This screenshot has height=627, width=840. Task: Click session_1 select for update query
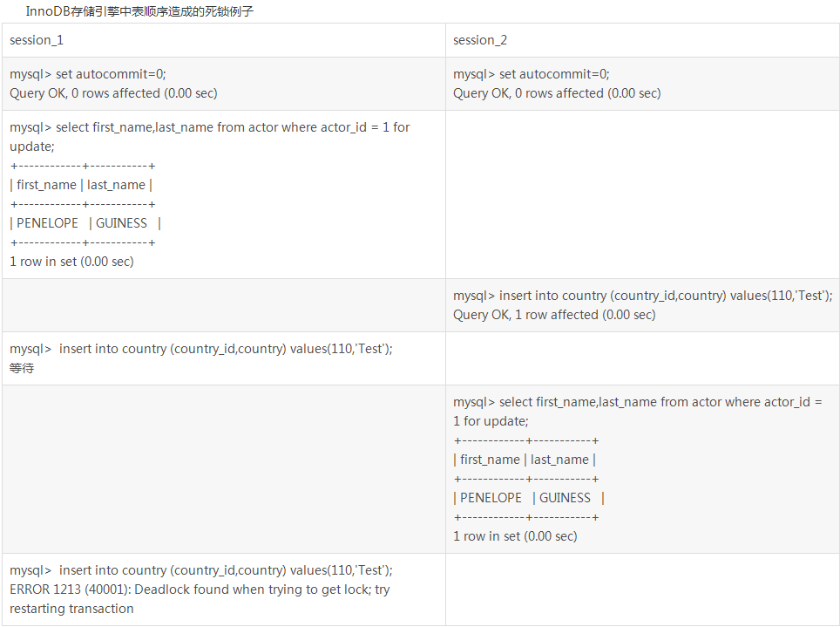coord(209,137)
